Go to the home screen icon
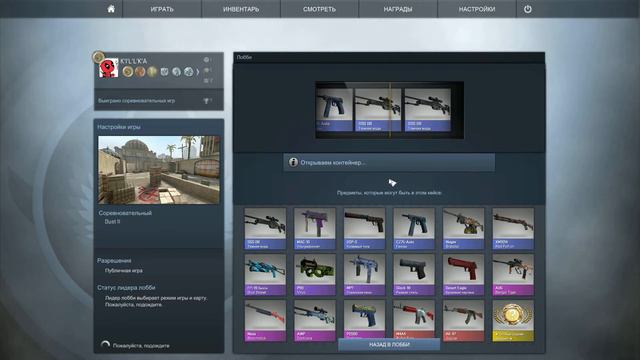 tap(111, 9)
